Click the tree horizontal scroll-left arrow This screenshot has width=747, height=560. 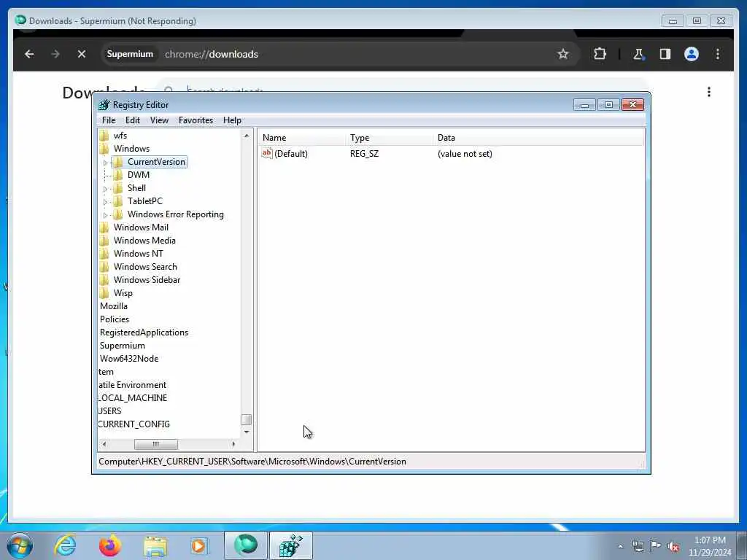coord(104,444)
